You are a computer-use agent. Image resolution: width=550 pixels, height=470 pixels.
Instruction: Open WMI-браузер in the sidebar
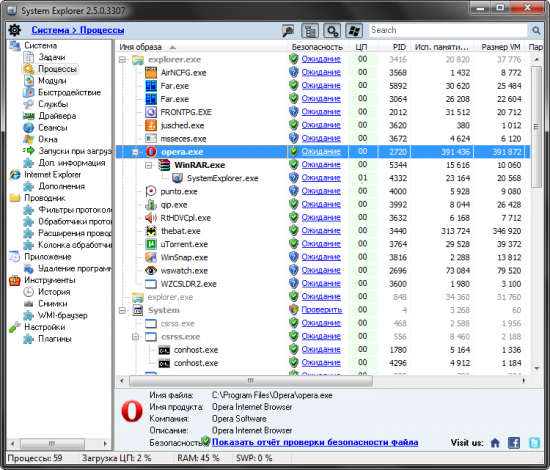coord(62,315)
